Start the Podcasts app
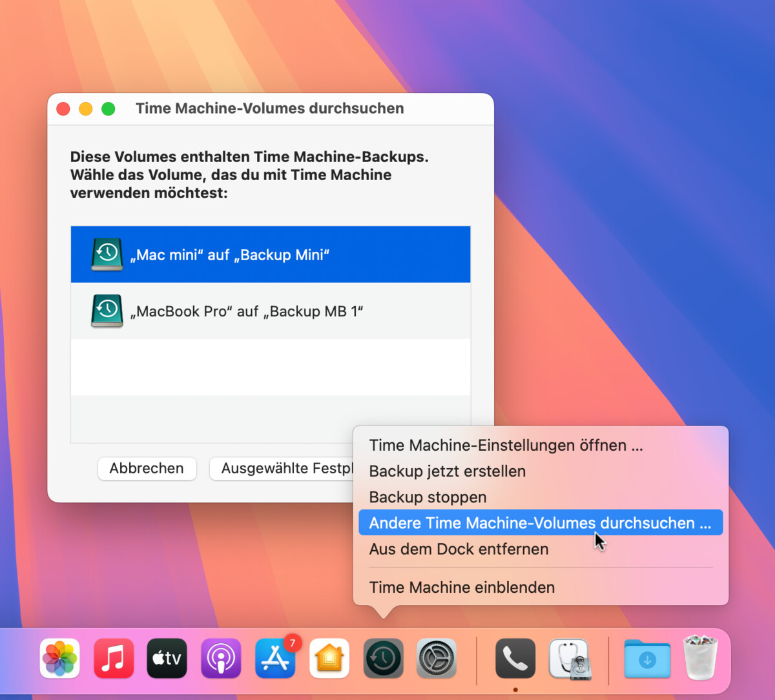 coord(221,658)
